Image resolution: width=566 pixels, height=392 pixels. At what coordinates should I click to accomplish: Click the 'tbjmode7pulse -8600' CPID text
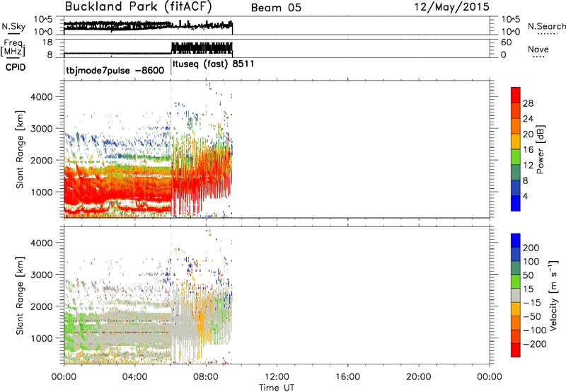pos(115,70)
